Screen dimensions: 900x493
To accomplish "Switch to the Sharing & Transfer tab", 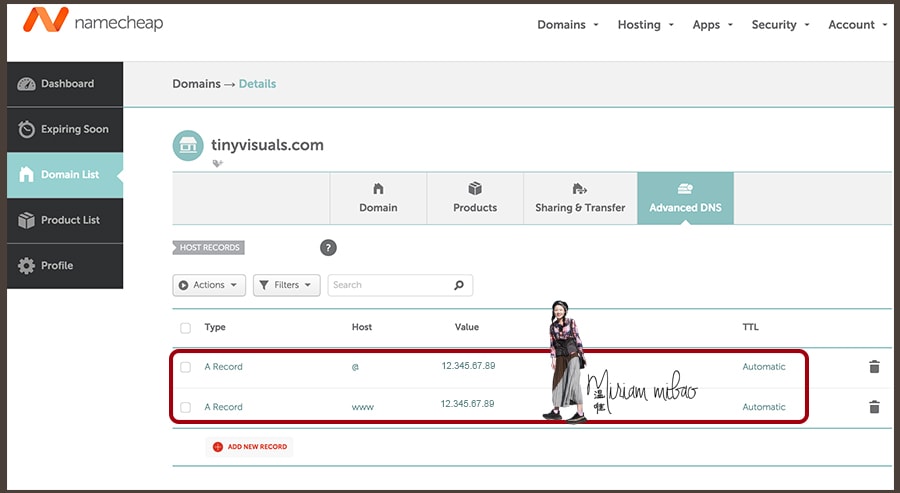I will click(580, 198).
